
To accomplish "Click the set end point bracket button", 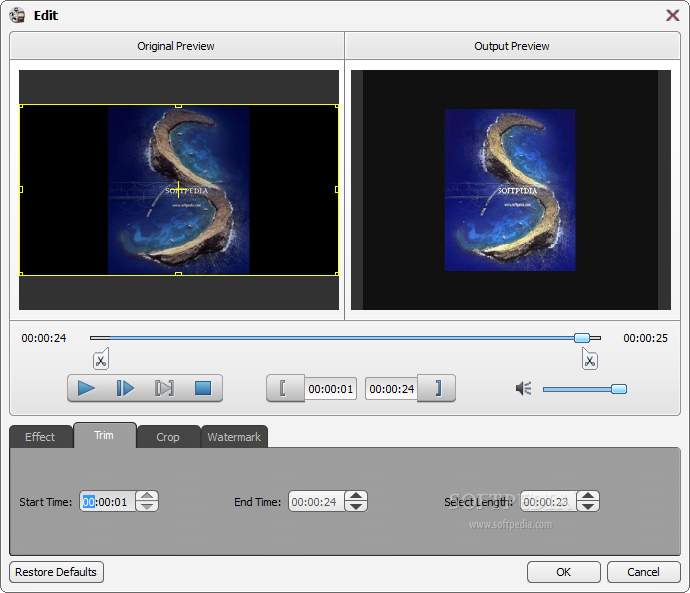I will pos(437,388).
